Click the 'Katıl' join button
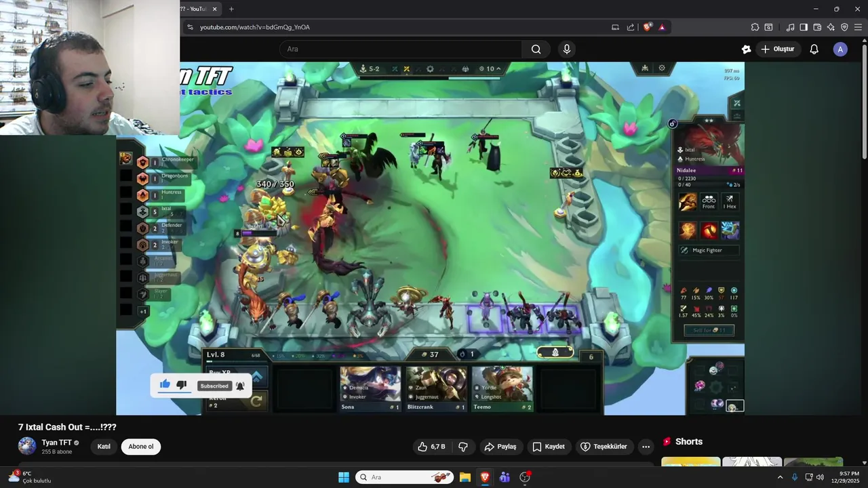This screenshot has width=868, height=488. tap(104, 447)
